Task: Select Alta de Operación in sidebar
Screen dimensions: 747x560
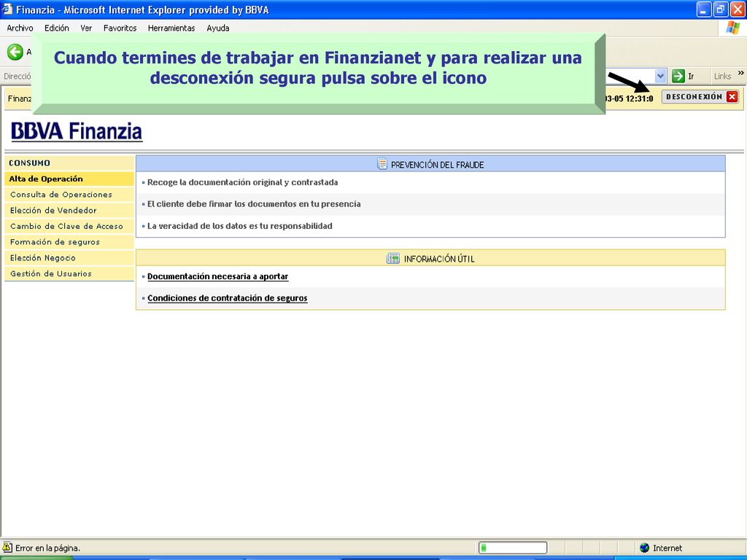Action: [x=69, y=179]
